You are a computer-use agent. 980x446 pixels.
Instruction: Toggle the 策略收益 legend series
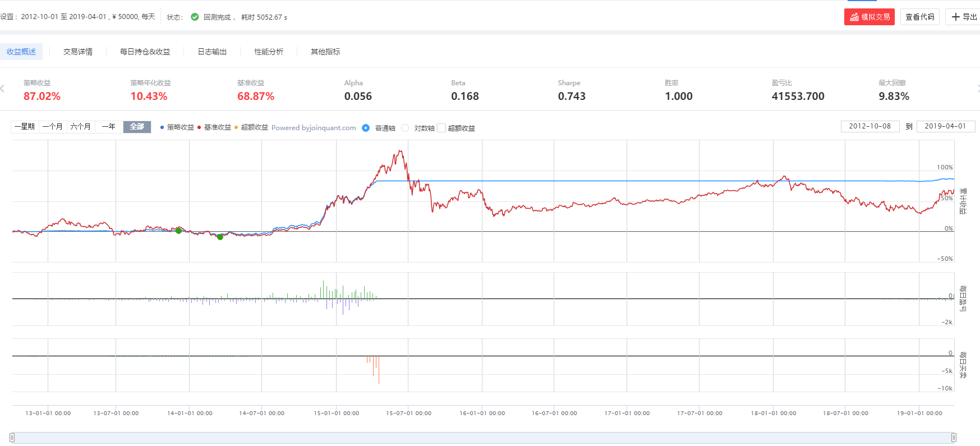(x=177, y=127)
